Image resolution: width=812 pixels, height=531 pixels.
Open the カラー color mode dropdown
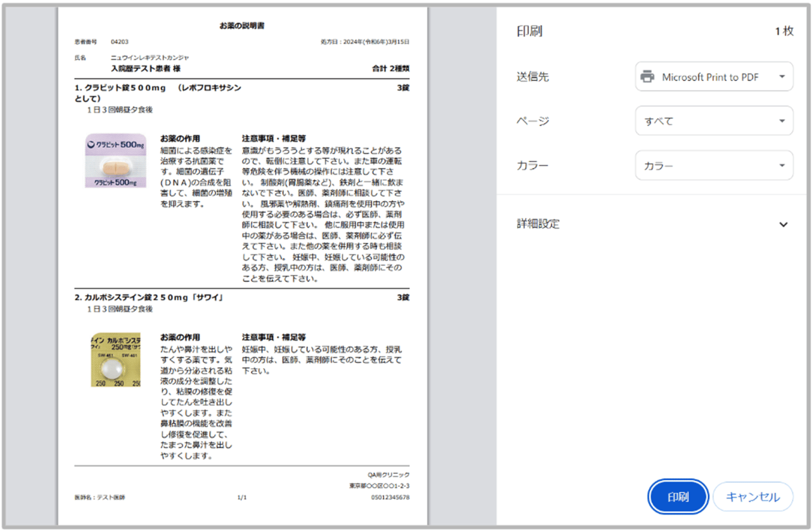714,166
